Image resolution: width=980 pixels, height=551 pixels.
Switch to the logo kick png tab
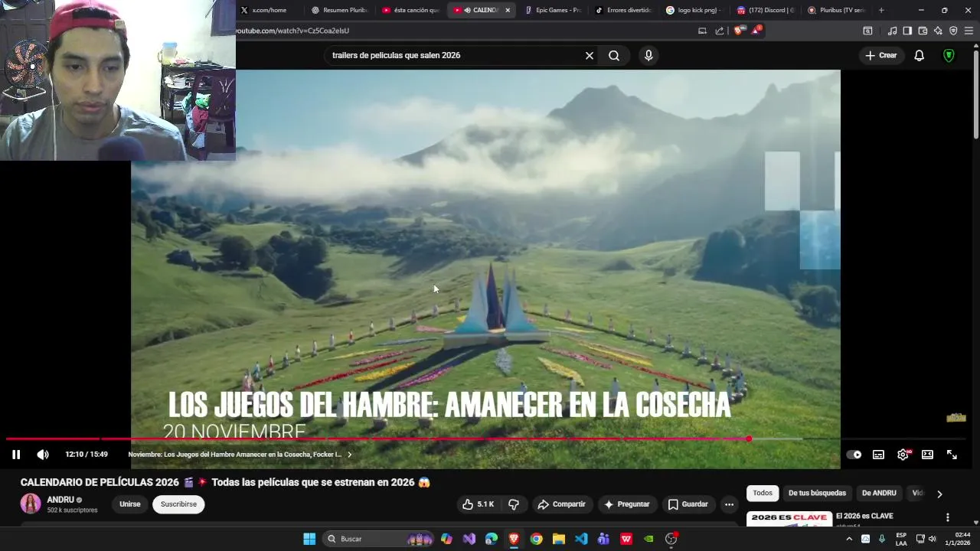coord(694,10)
